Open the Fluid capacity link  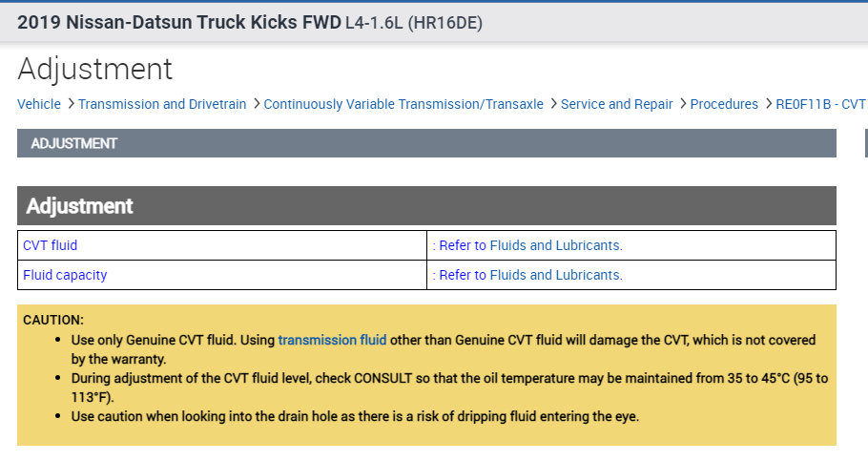coord(65,275)
